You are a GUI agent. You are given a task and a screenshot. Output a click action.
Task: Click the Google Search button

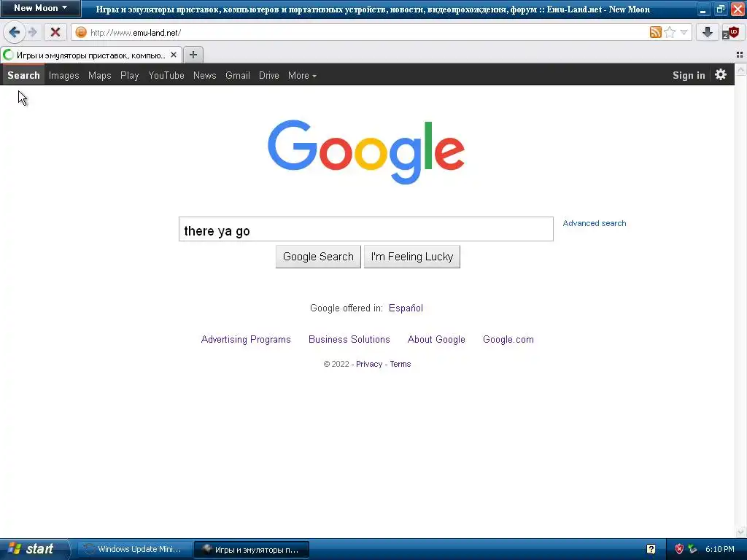tap(318, 257)
